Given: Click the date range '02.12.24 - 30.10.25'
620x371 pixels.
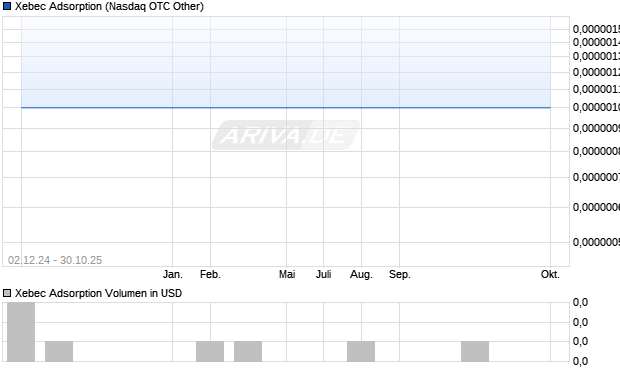Looking at the screenshot, I should coord(55,260).
